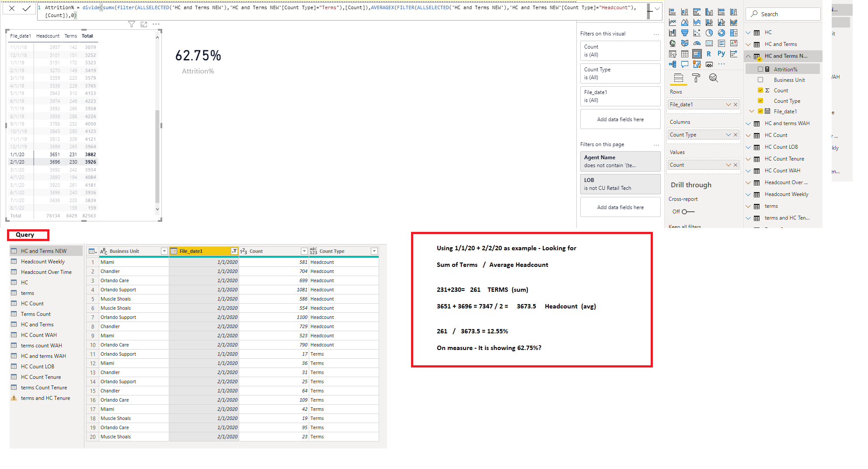The height and width of the screenshot is (469, 868).
Task: Expand the formula bar chevron
Action: [657, 9]
